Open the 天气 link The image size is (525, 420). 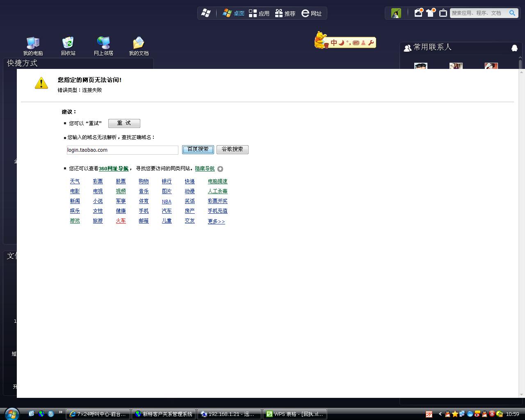(x=75, y=181)
